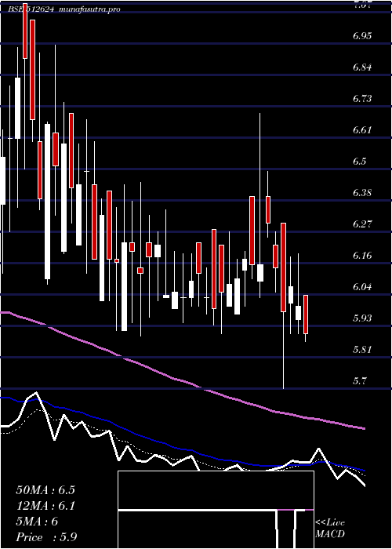
Task: Select the 6.84 price axis label
Action: click(362, 67)
